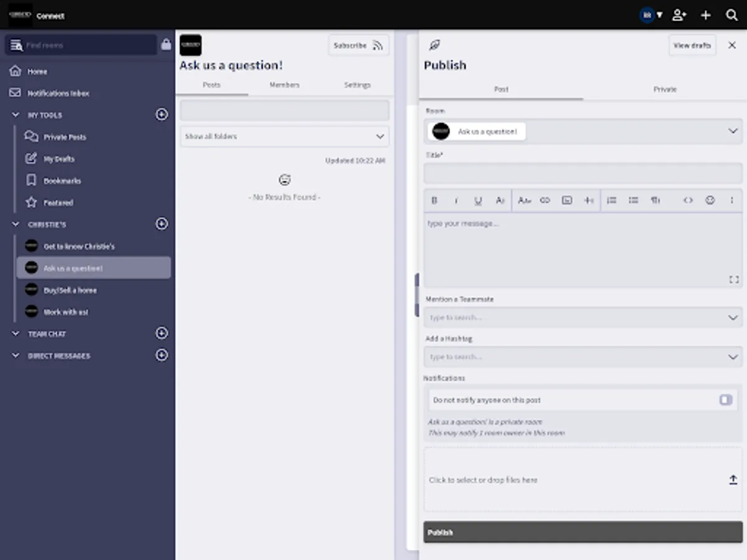Screen dimensions: 747x560
Task: Toggle italic formatting in editor
Action: [456, 200]
